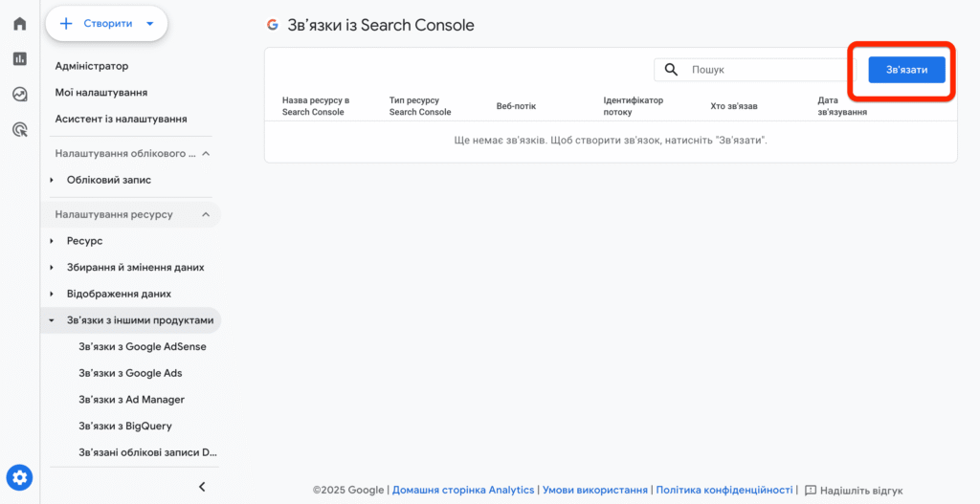Viewport: 980px width, 504px height.
Task: Open Мої налаштування menu item
Action: (x=101, y=93)
